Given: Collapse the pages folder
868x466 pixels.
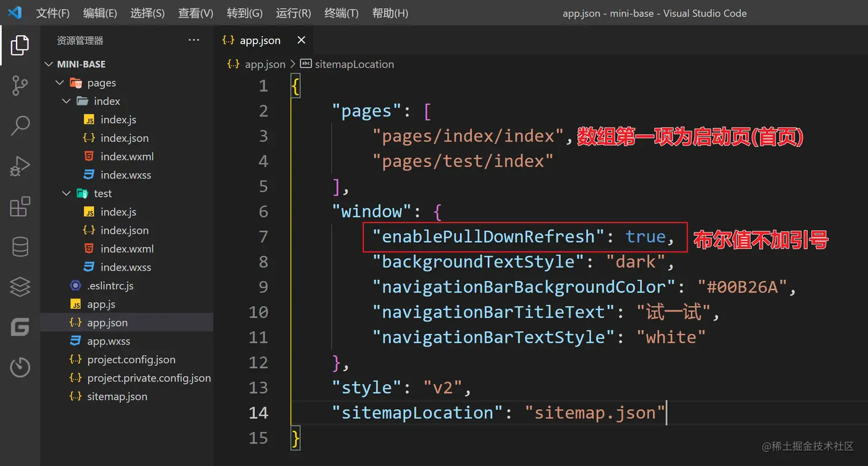Looking at the screenshot, I should (59, 83).
